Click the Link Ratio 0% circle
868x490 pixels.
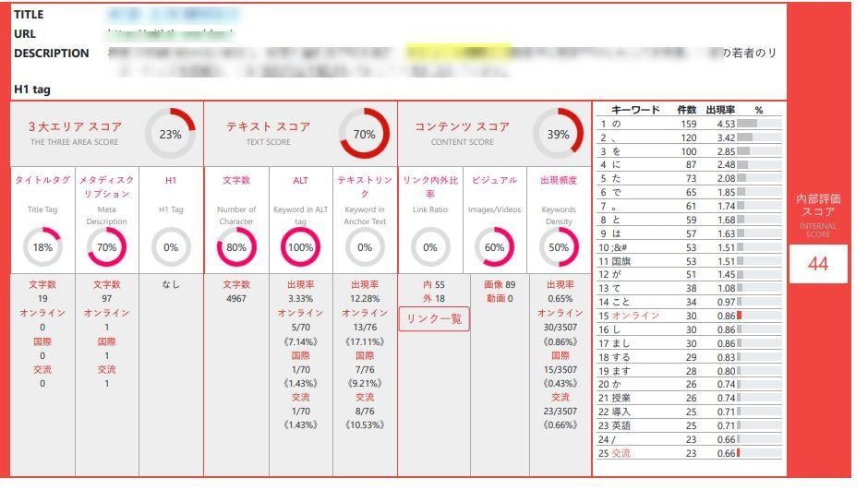pos(430,247)
